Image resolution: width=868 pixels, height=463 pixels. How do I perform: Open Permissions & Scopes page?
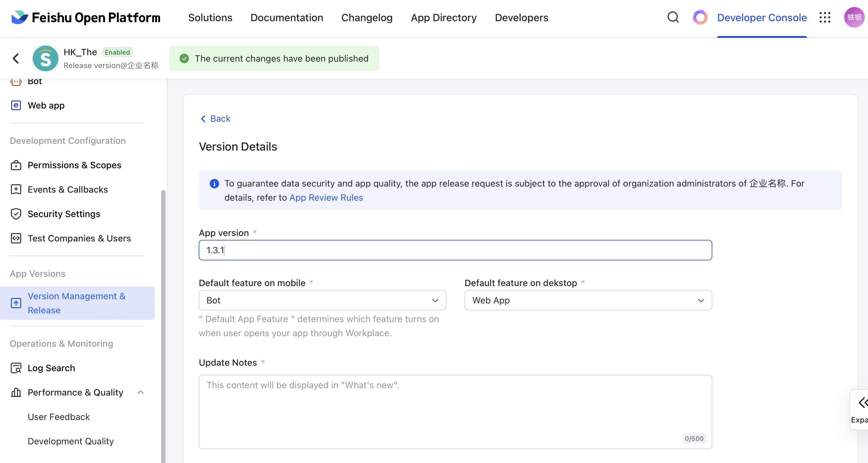pos(74,165)
